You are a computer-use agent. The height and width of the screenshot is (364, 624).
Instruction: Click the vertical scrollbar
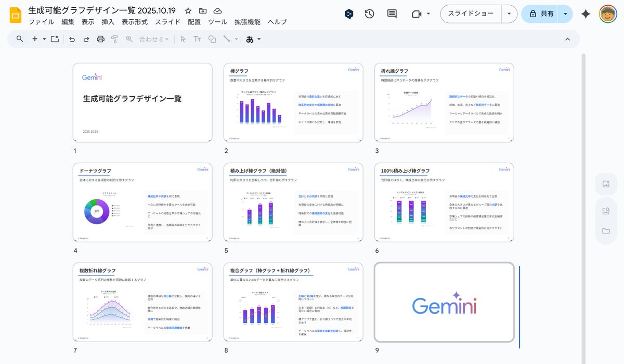click(x=583, y=208)
